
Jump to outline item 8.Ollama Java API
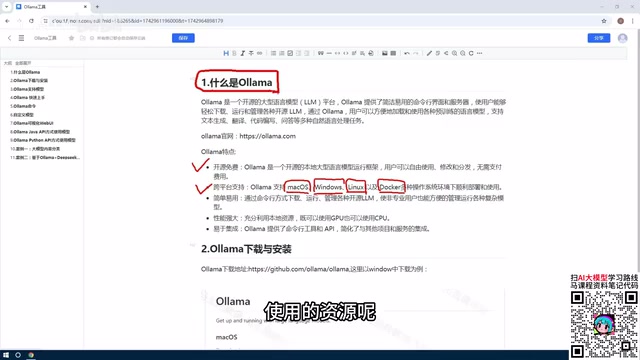click(x=40, y=132)
